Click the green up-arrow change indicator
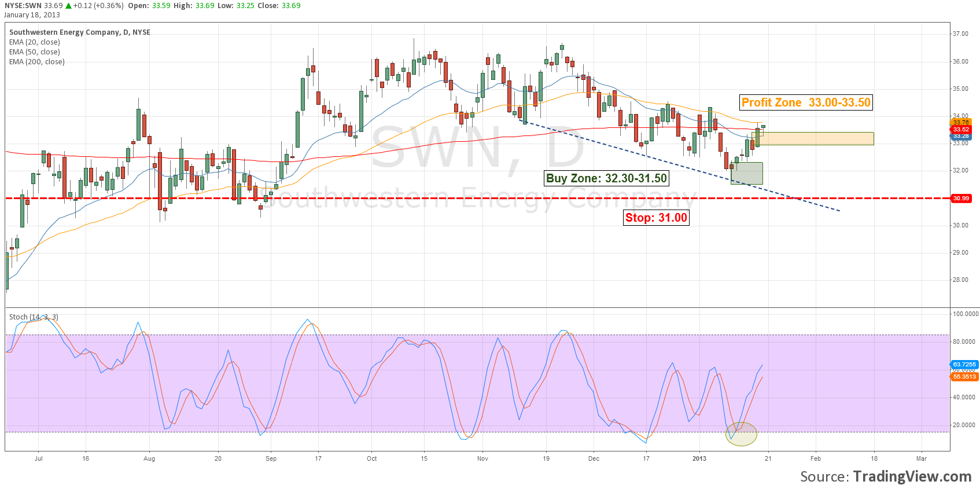The height and width of the screenshot is (492, 980). [69, 6]
